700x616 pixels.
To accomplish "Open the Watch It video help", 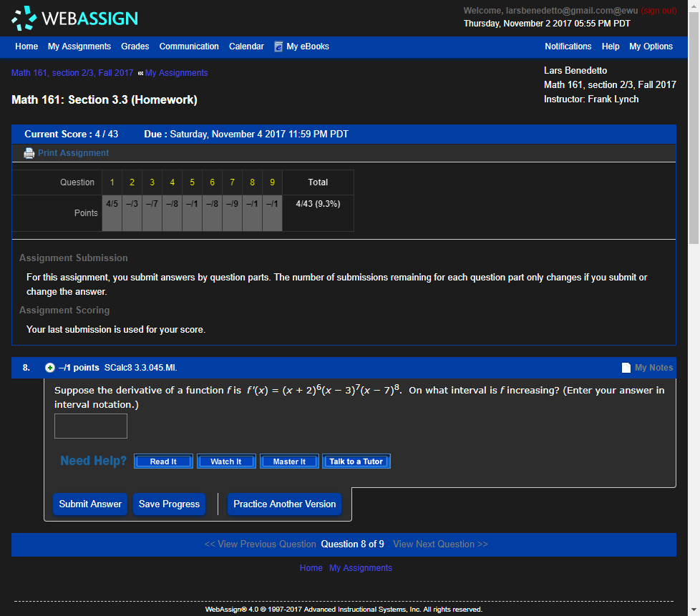I will tap(226, 461).
